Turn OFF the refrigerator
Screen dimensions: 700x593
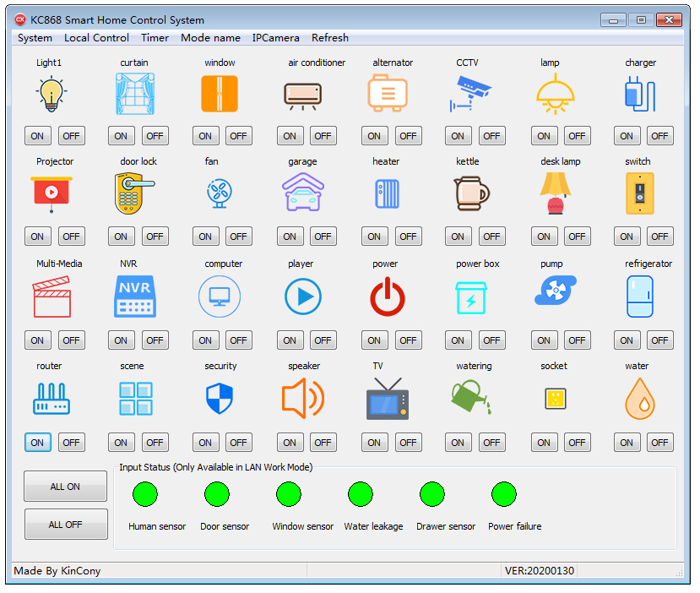659,340
